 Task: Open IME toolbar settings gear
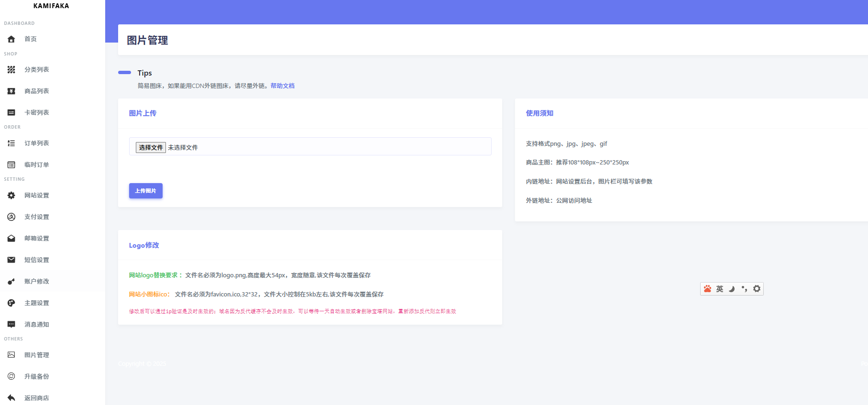click(x=757, y=289)
